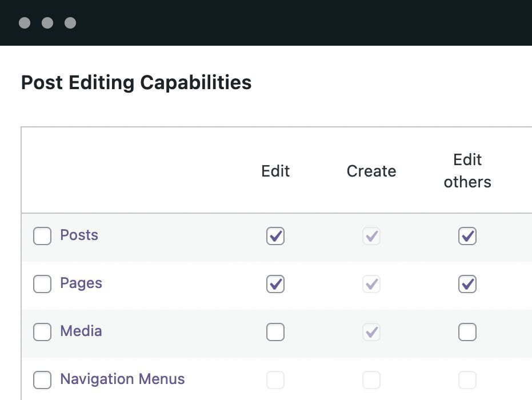Check Edit others for Navigation Menus

pyautogui.click(x=467, y=380)
